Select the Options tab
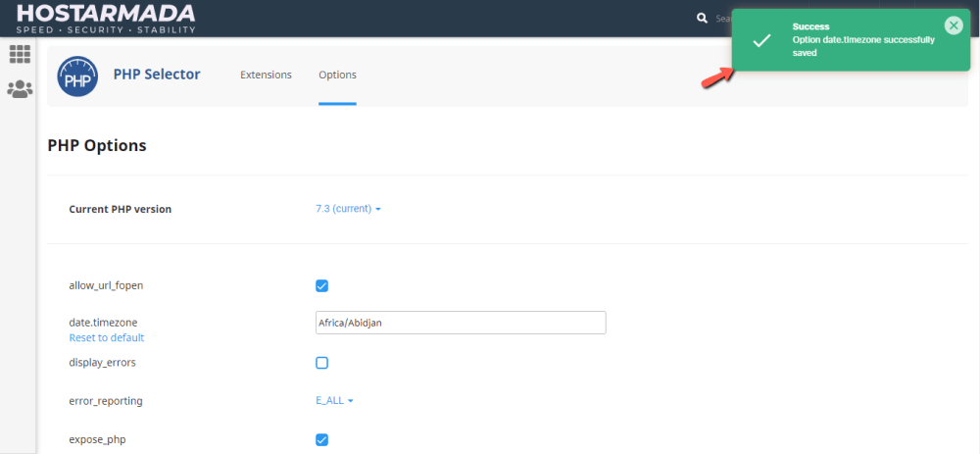The width and height of the screenshot is (980, 454). click(x=337, y=75)
